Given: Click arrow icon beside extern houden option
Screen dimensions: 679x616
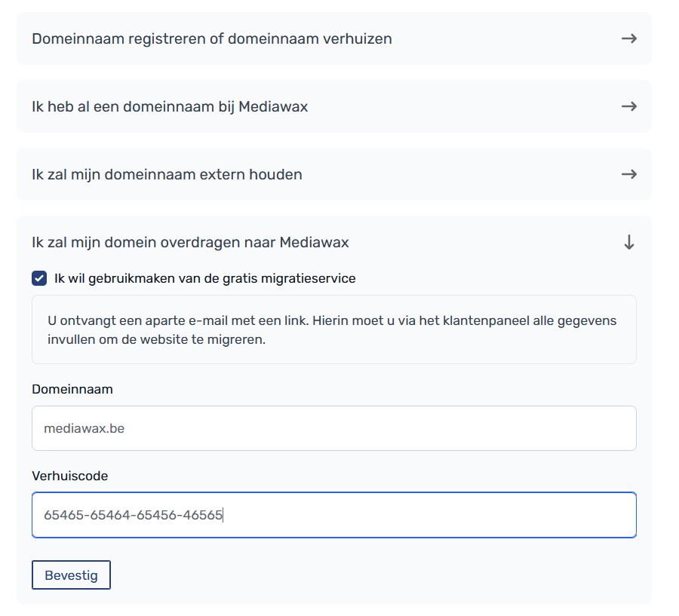Looking at the screenshot, I should tap(628, 174).
